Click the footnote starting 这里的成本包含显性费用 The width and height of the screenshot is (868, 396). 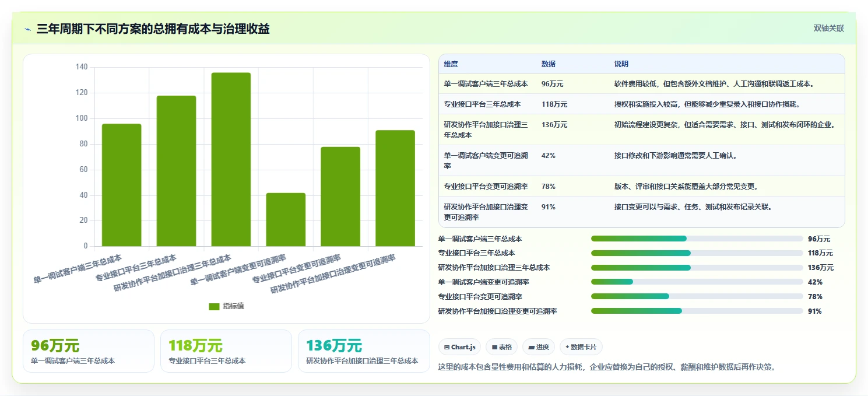click(x=606, y=367)
